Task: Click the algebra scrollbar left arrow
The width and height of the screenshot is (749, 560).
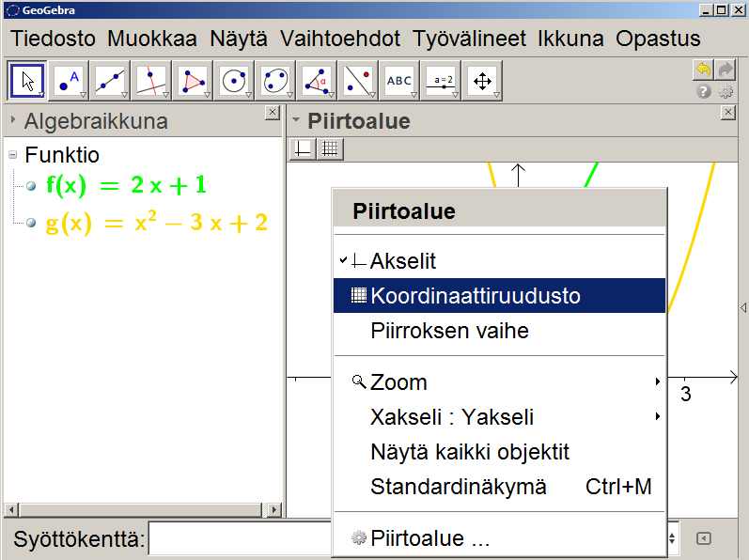Action: pos(11,509)
